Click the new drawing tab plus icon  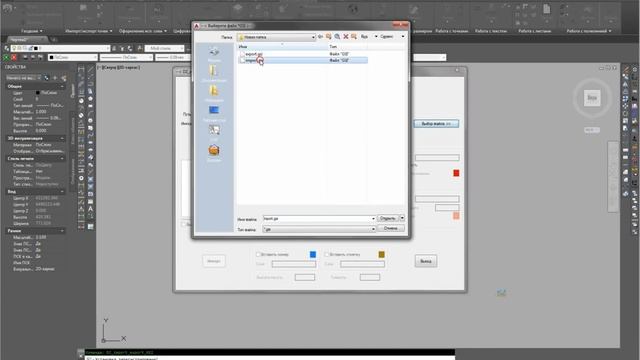tap(55, 40)
